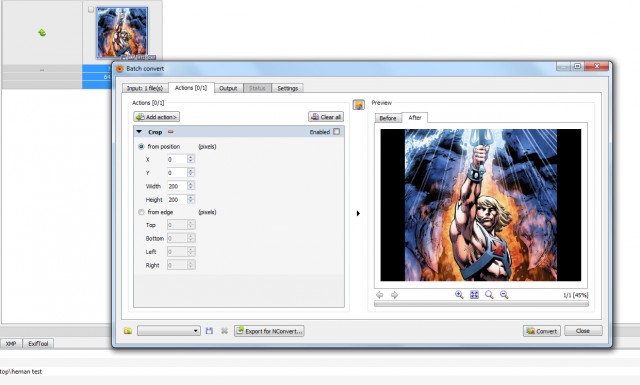This screenshot has height=385, width=640.
Task: Click the Clear all button
Action: (x=326, y=117)
